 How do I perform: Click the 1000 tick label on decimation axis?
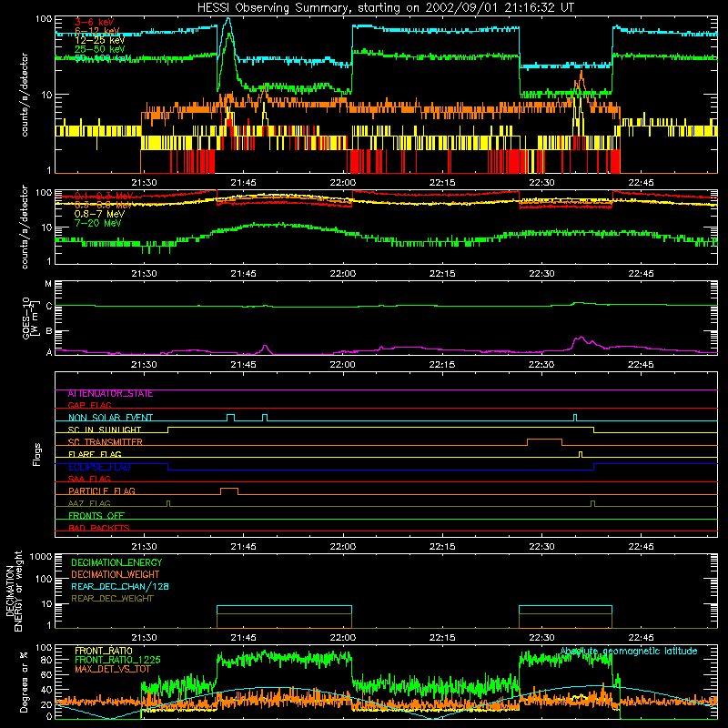coord(41,556)
